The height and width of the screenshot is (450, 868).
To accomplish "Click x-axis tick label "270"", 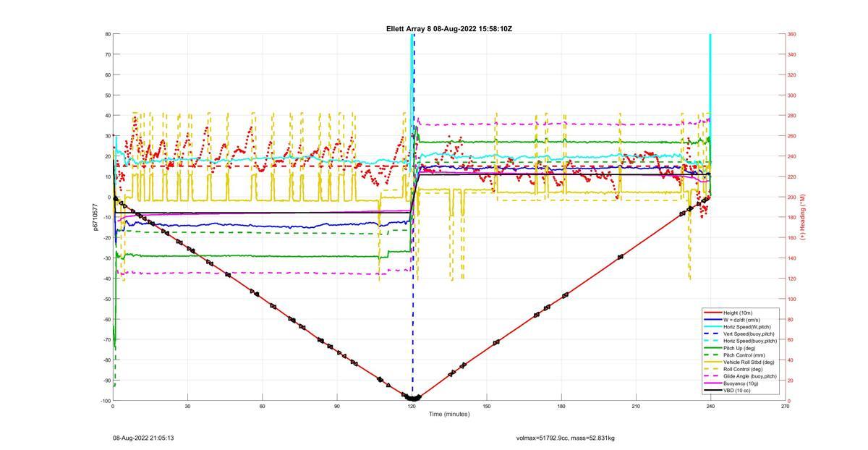I will pyautogui.click(x=786, y=407).
